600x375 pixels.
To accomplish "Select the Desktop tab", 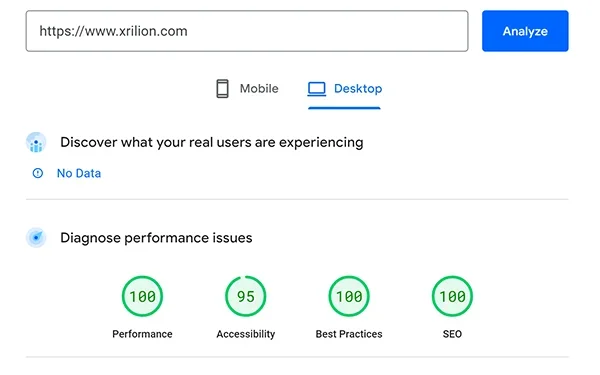I will tap(344, 89).
